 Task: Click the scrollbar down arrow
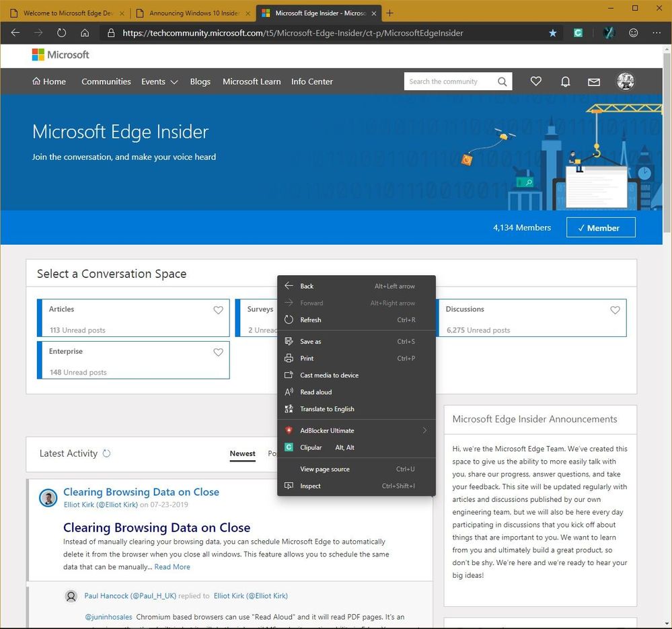667,624
